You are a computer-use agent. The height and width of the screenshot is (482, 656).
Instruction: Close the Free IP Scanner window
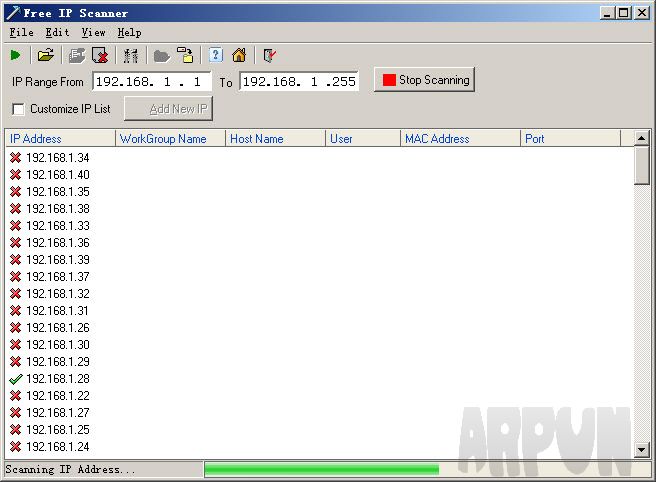click(x=641, y=13)
